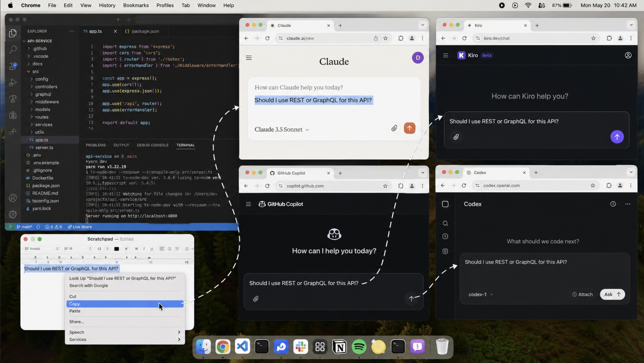This screenshot has height=363, width=644.
Task: Open the codex-1 model dropdown
Action: [481, 294]
